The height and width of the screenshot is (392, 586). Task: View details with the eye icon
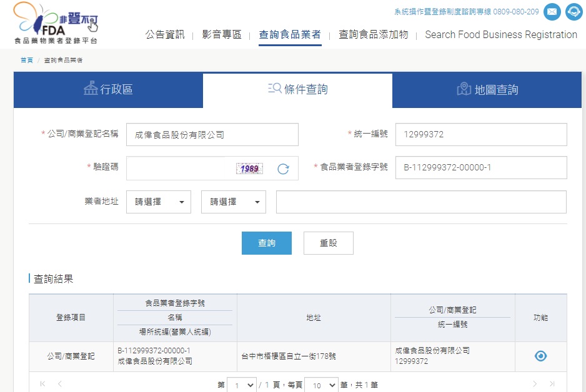coord(540,356)
